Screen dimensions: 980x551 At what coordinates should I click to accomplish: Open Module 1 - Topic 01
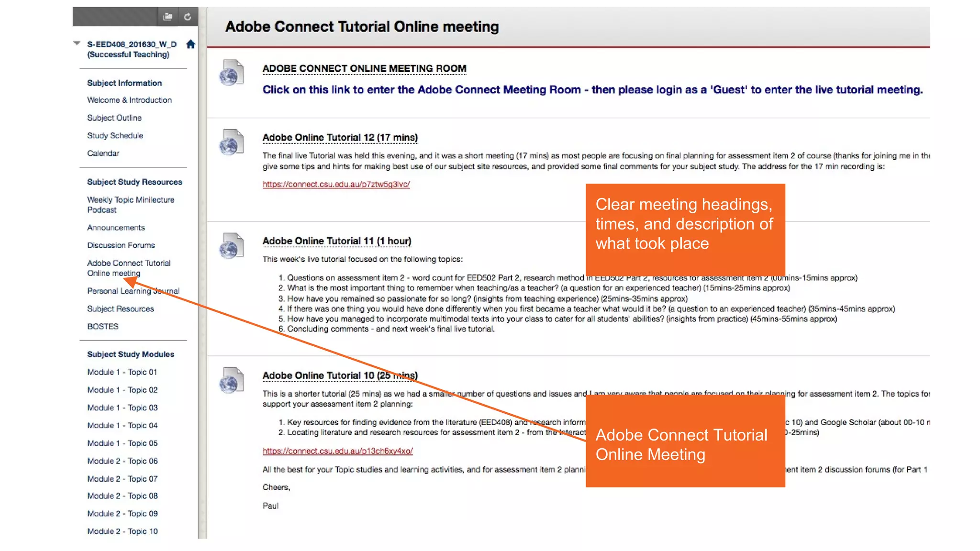coord(122,372)
